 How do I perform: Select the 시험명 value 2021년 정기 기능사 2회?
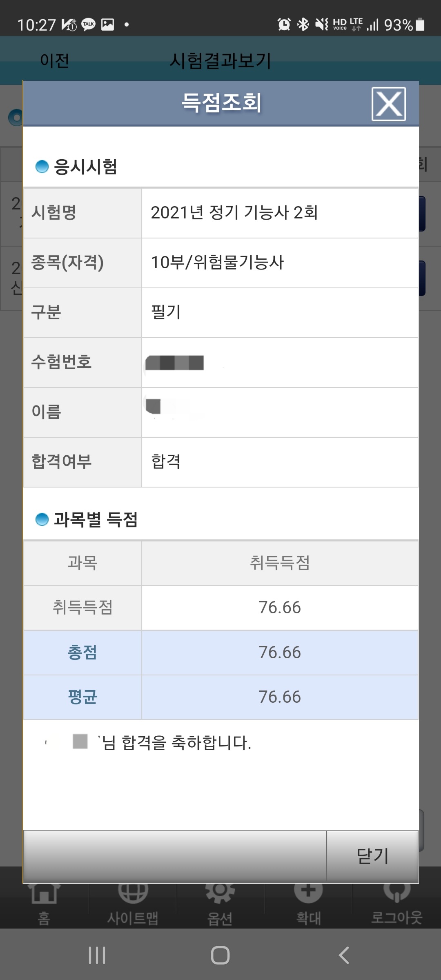coord(234,213)
